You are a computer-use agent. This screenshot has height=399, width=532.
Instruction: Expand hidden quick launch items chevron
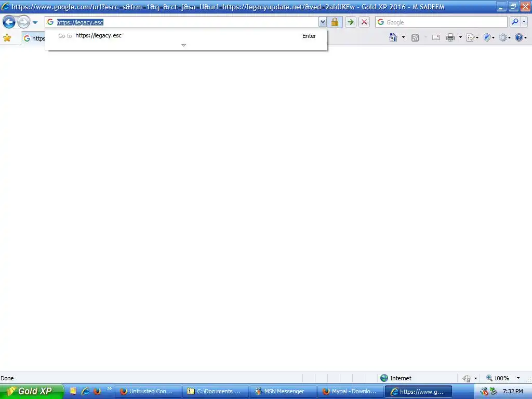click(x=109, y=389)
